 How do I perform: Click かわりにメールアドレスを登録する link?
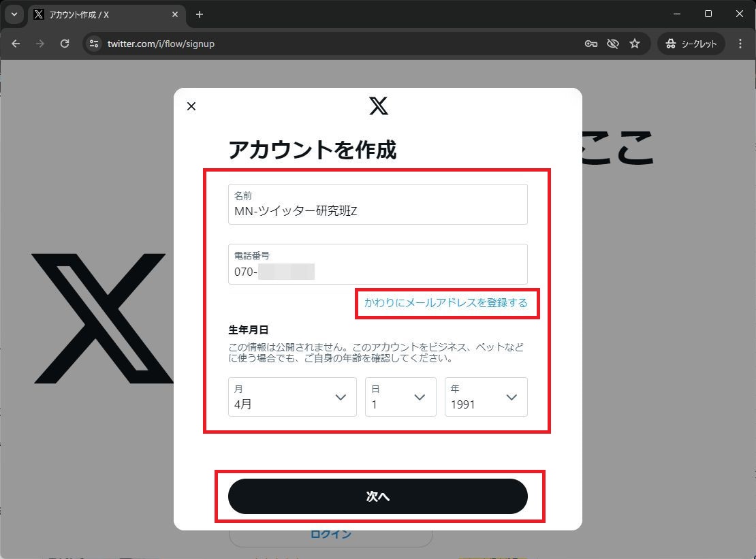tap(446, 303)
